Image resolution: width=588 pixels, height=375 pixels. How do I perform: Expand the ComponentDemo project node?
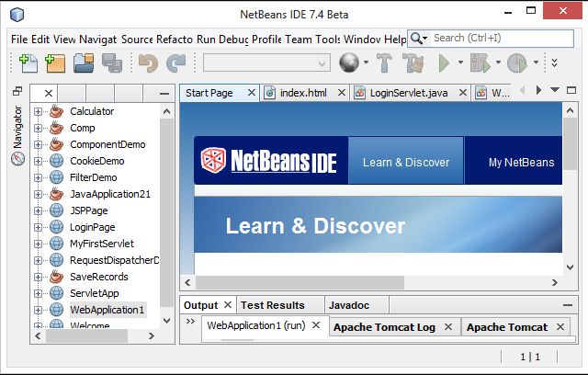pyautogui.click(x=38, y=144)
